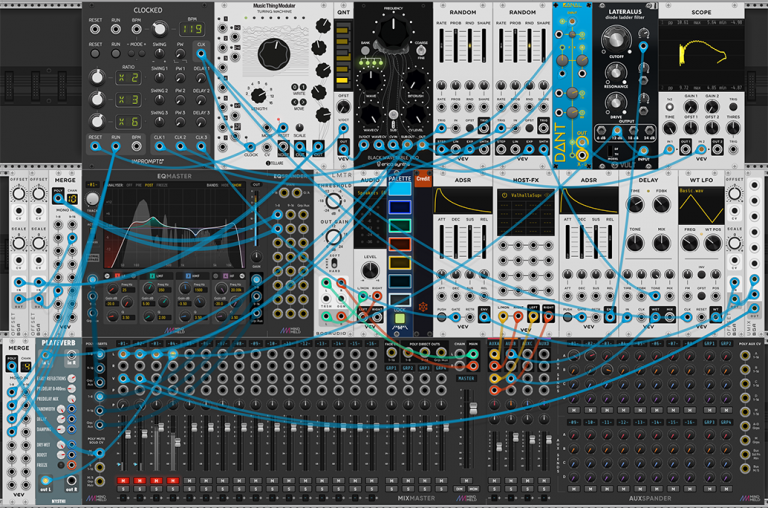Click the WT LFO FREQ knob
This screenshot has width=768, height=508.
(690, 242)
